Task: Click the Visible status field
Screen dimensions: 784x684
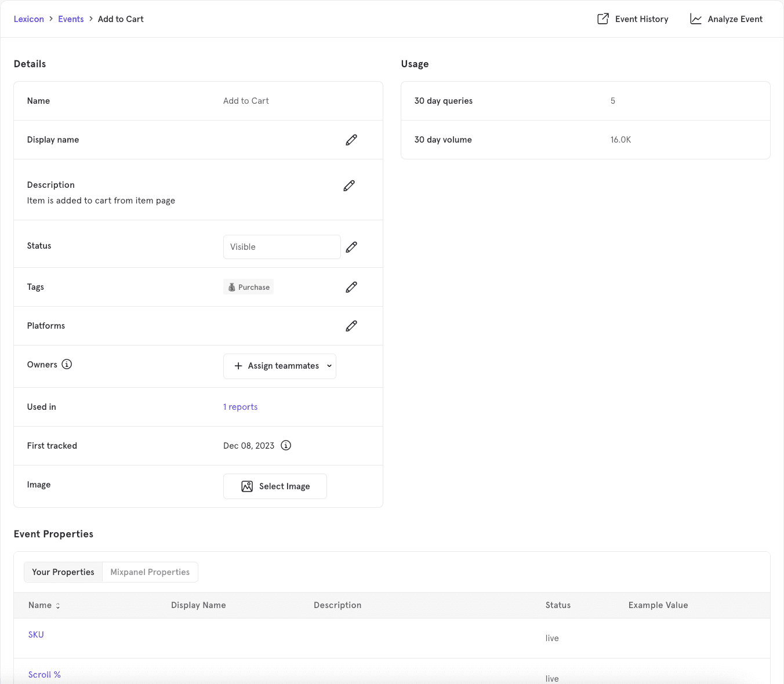Action: (282, 247)
